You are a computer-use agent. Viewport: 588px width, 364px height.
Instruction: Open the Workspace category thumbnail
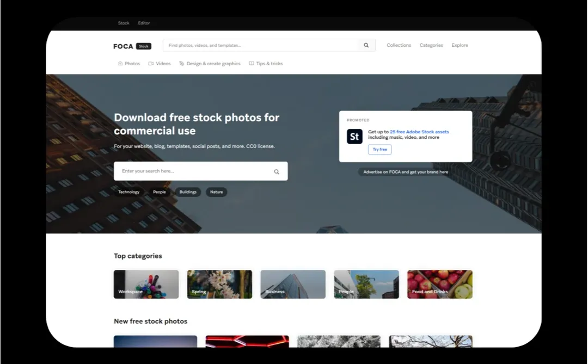tap(146, 285)
